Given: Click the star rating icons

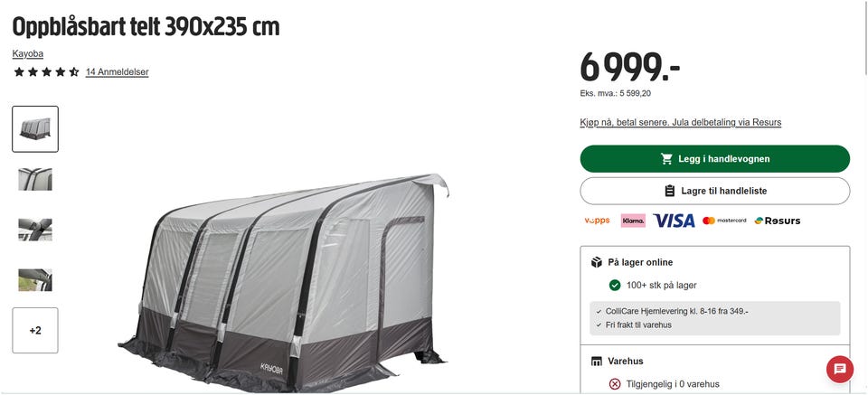Looking at the screenshot, I should coord(46,72).
